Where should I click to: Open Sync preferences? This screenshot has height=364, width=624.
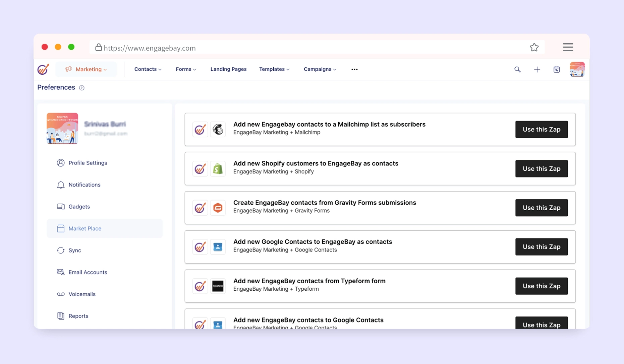pyautogui.click(x=105, y=250)
